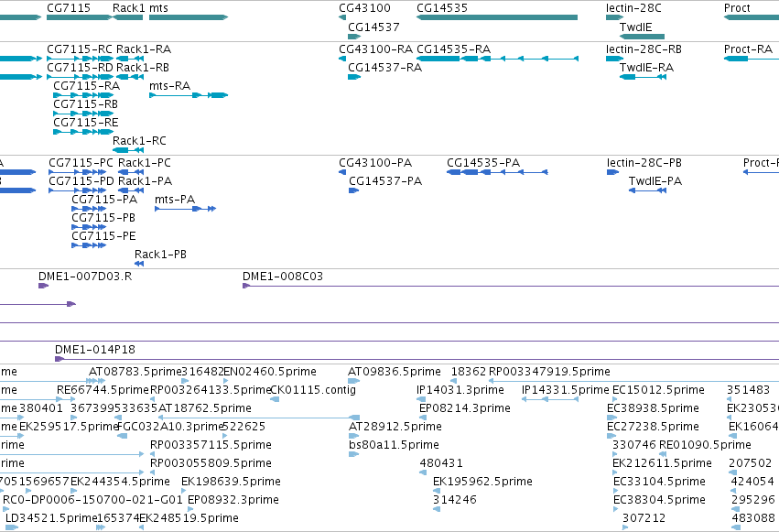Select the CG7115-RE transcript glyph
The image size is (779, 532).
[x=83, y=132]
